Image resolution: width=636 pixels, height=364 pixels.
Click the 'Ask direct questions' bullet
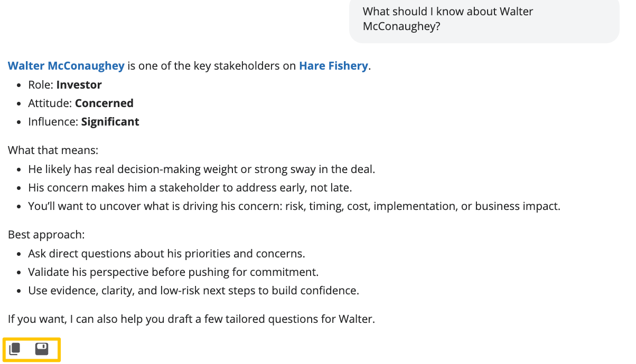coord(167,254)
